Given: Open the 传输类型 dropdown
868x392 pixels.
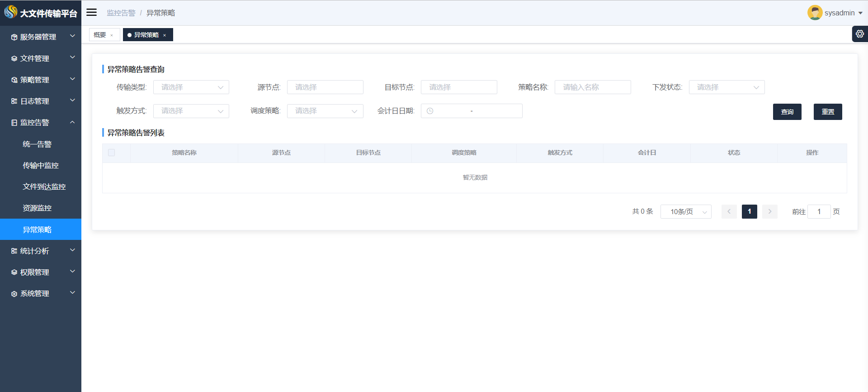Looking at the screenshot, I should coord(191,87).
